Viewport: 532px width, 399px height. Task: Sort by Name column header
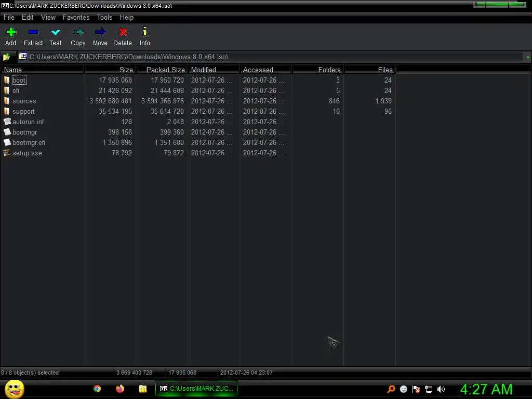pos(42,70)
